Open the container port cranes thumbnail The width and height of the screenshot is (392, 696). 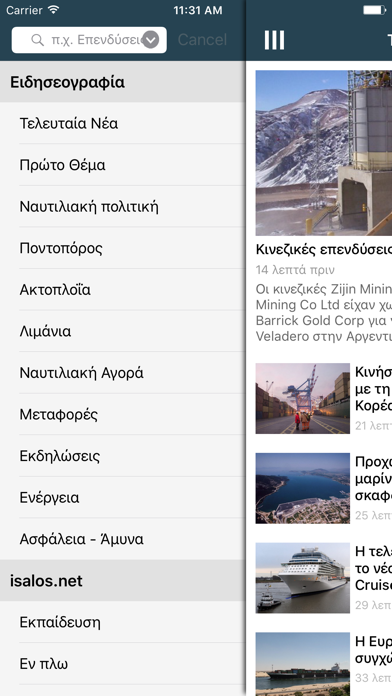coord(303,399)
